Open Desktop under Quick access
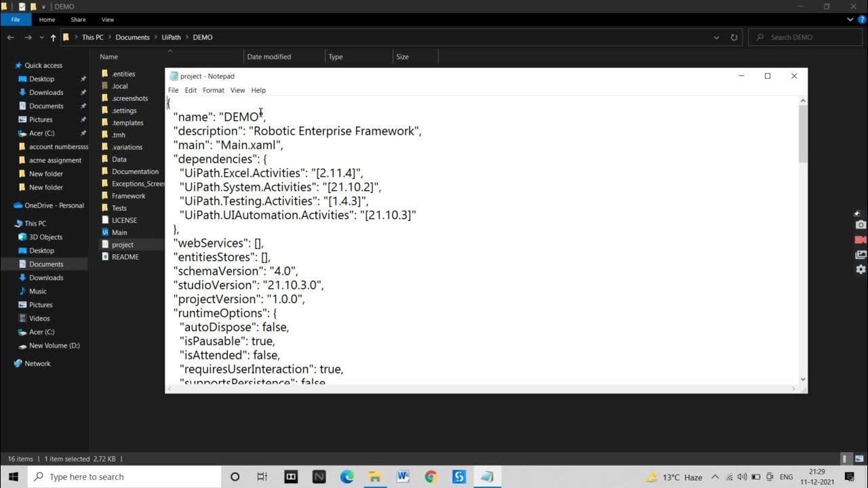 [41, 79]
